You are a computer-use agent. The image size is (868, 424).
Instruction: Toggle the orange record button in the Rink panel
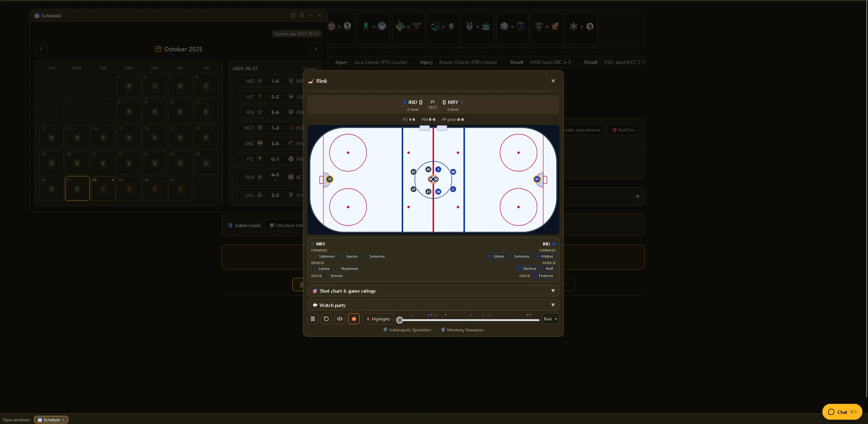pyautogui.click(x=354, y=319)
